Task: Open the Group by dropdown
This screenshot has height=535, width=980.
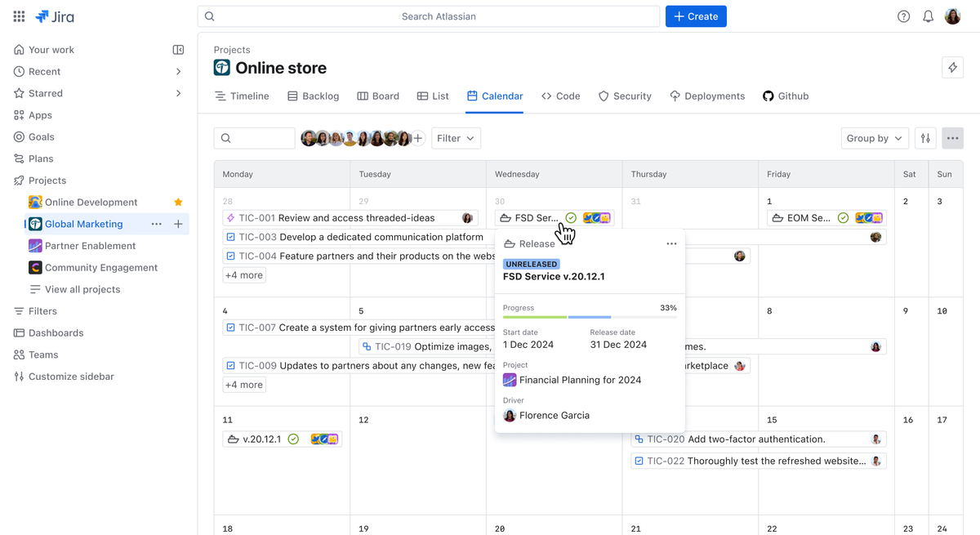Action: 874,138
